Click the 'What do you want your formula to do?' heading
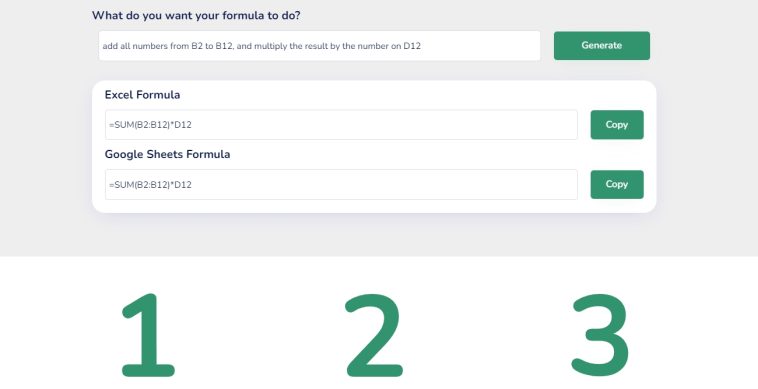The width and height of the screenshot is (758, 389). [196, 15]
